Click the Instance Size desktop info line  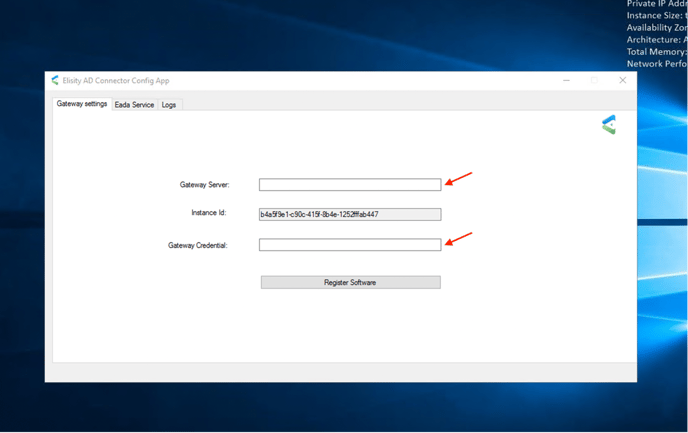pos(657,15)
